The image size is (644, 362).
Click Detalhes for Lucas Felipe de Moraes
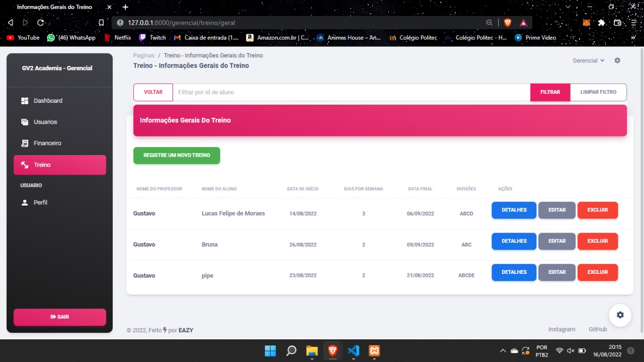pyautogui.click(x=514, y=210)
